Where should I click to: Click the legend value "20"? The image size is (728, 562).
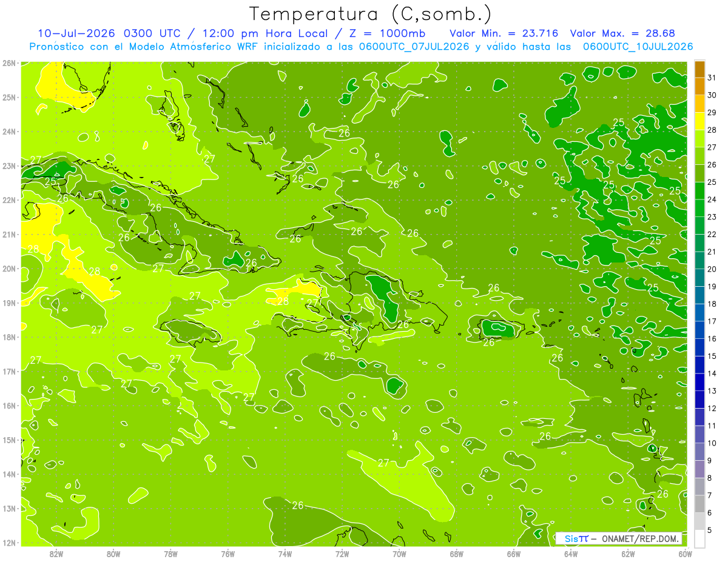tap(712, 269)
